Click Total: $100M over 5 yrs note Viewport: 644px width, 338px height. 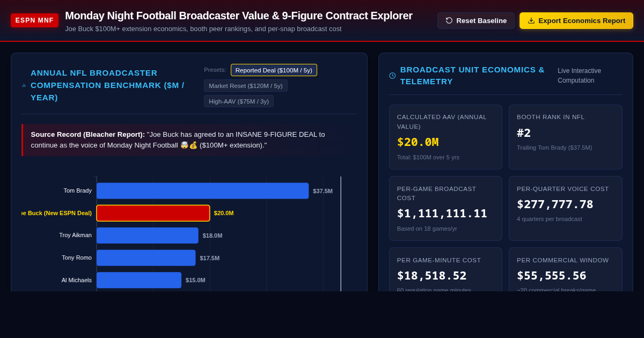[x=428, y=157]
